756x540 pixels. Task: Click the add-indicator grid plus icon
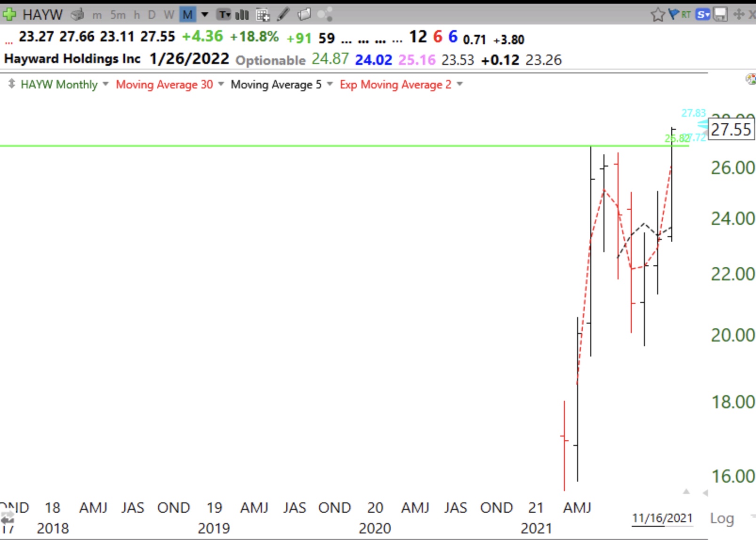(x=263, y=15)
